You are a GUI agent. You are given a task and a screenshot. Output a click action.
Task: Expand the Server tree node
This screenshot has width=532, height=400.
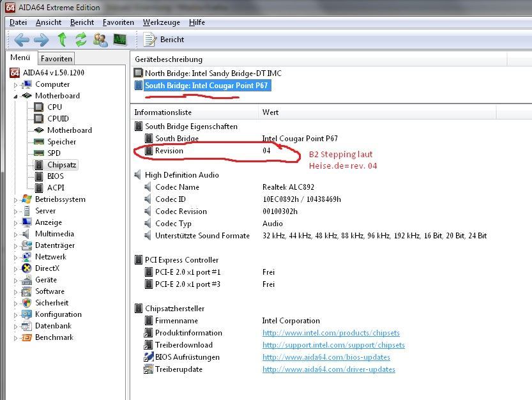point(15,212)
